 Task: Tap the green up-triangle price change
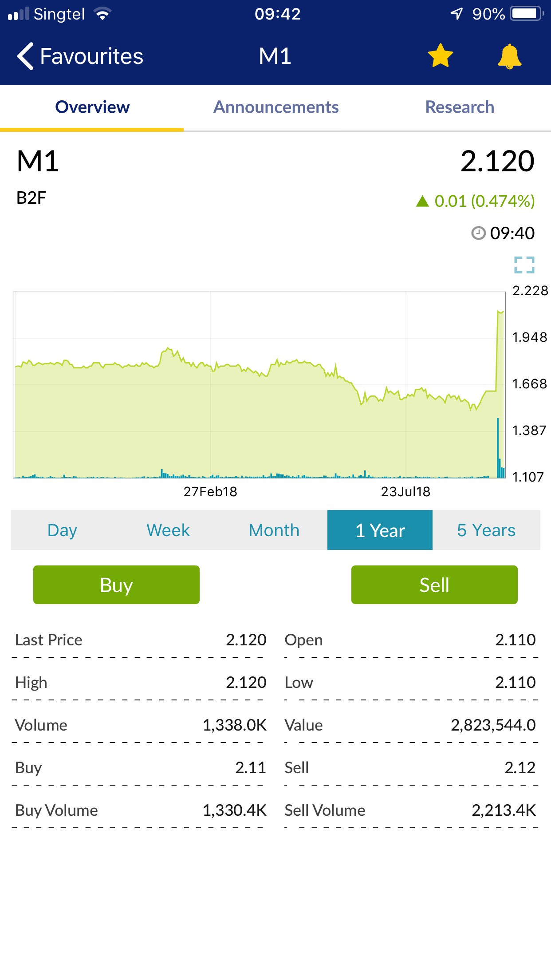[x=422, y=202]
